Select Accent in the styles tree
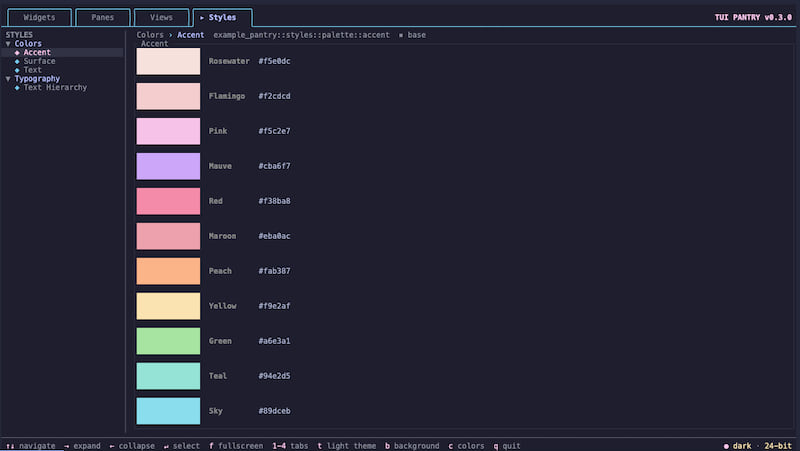This screenshot has width=800, height=451. (62, 53)
